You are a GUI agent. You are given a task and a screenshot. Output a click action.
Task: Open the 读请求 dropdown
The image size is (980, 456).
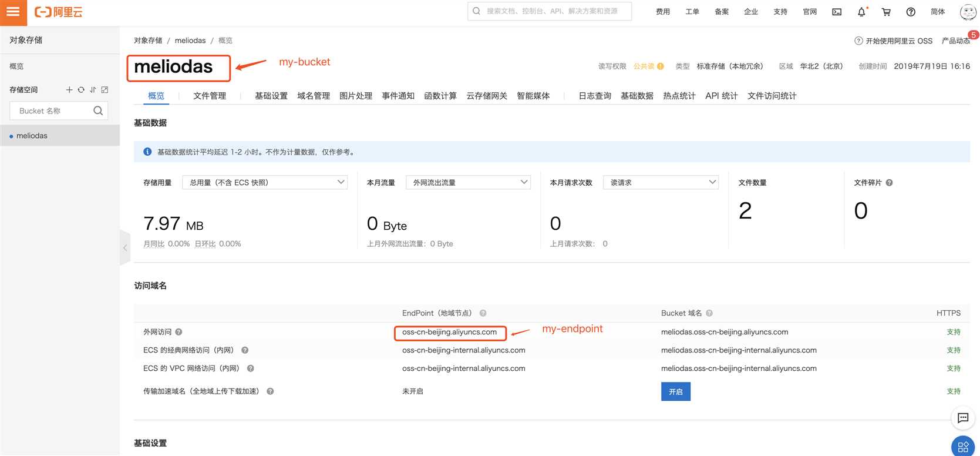pyautogui.click(x=661, y=182)
